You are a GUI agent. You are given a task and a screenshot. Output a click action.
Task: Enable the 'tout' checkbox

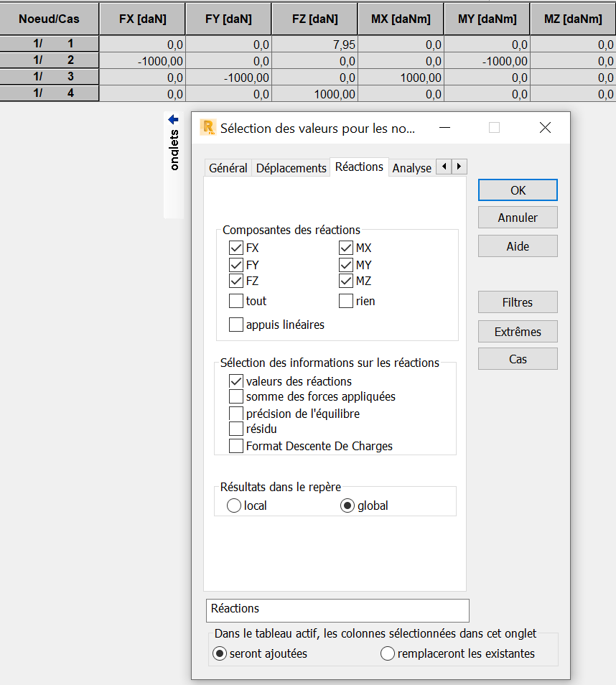pos(236,301)
